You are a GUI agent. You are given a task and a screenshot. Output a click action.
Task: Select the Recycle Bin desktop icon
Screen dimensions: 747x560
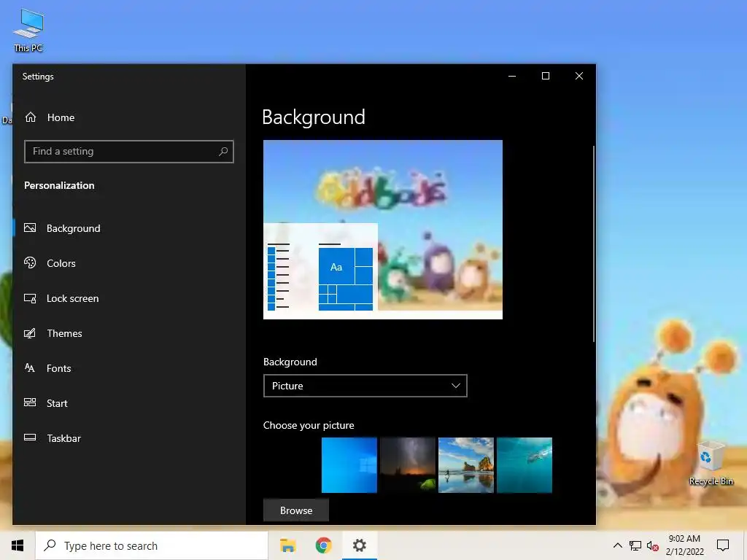pyautogui.click(x=711, y=463)
